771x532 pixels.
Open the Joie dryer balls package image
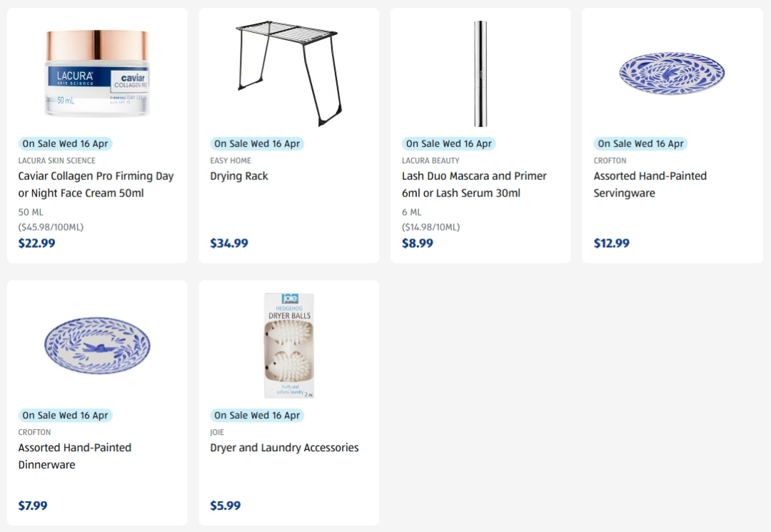click(288, 345)
